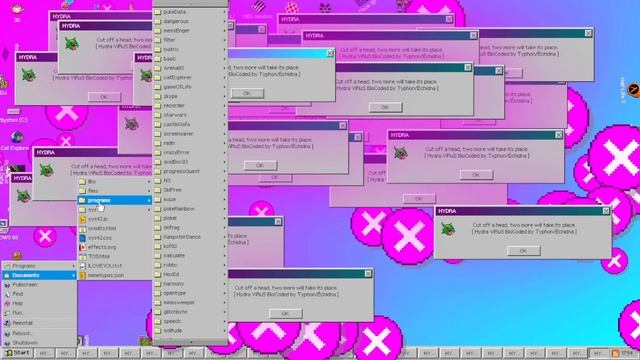Choose the HexEd entry in programs menu
Image resolution: width=640 pixels, height=360 pixels.
click(190, 274)
